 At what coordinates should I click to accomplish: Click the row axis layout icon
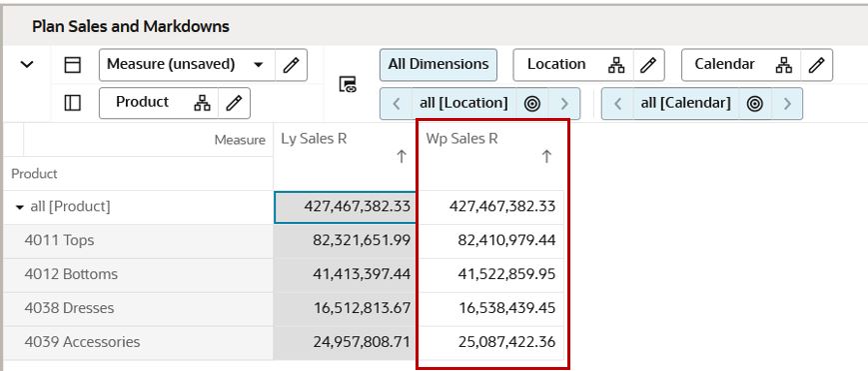(73, 103)
